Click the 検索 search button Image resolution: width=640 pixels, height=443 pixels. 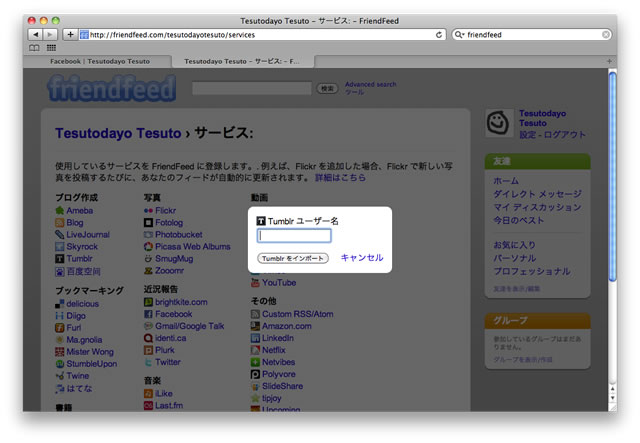coord(327,88)
